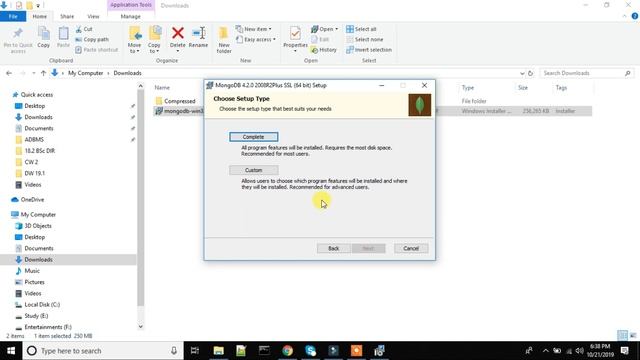Select My Computer in navigation pane

pyautogui.click(x=38, y=214)
